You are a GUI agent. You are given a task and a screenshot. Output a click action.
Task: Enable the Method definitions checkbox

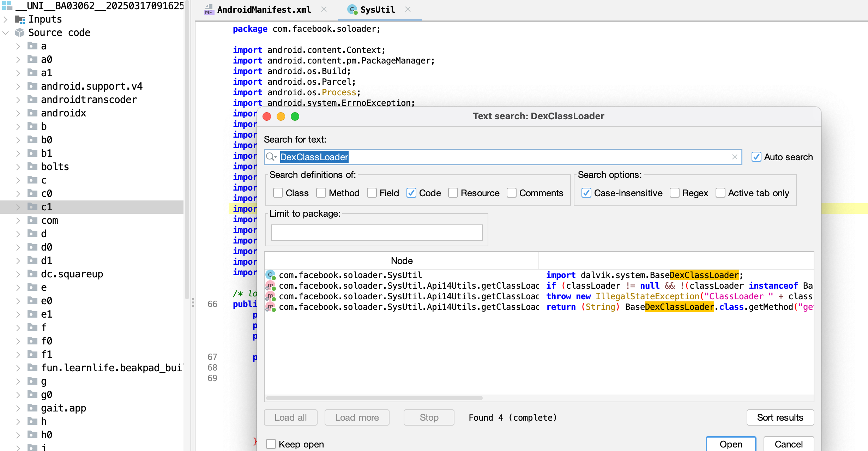coord(321,193)
